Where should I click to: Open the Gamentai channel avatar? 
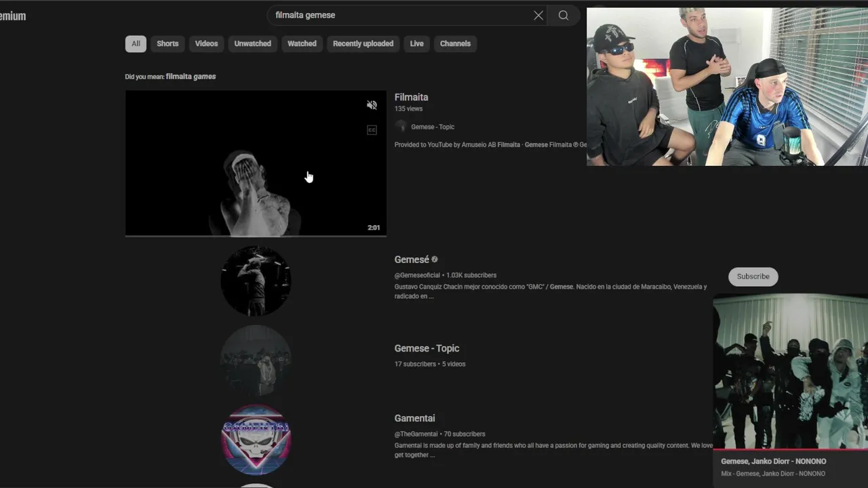pos(256,440)
